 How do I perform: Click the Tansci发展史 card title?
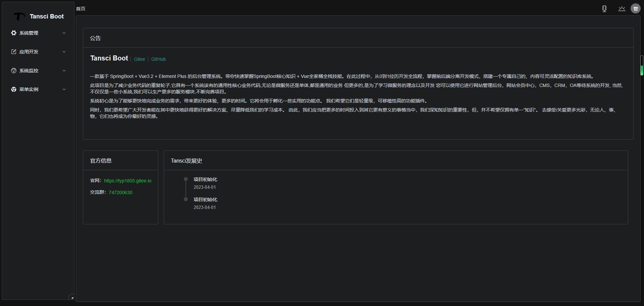tap(186, 161)
